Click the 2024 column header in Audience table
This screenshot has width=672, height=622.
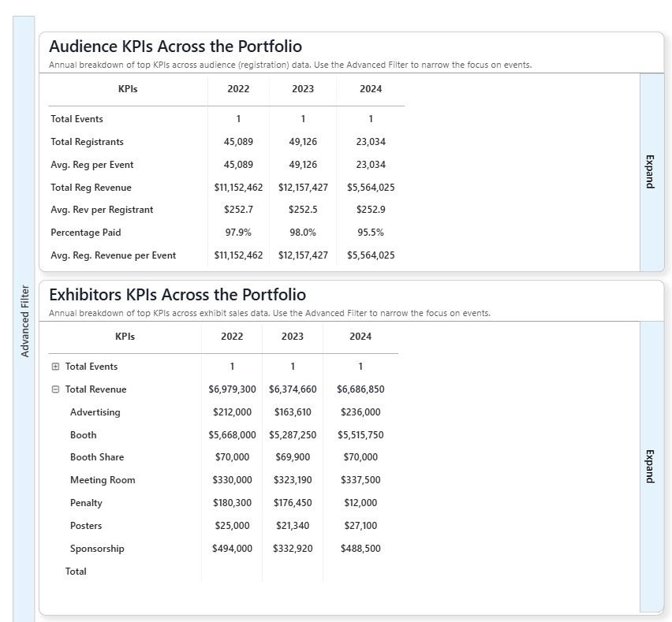tap(371, 89)
